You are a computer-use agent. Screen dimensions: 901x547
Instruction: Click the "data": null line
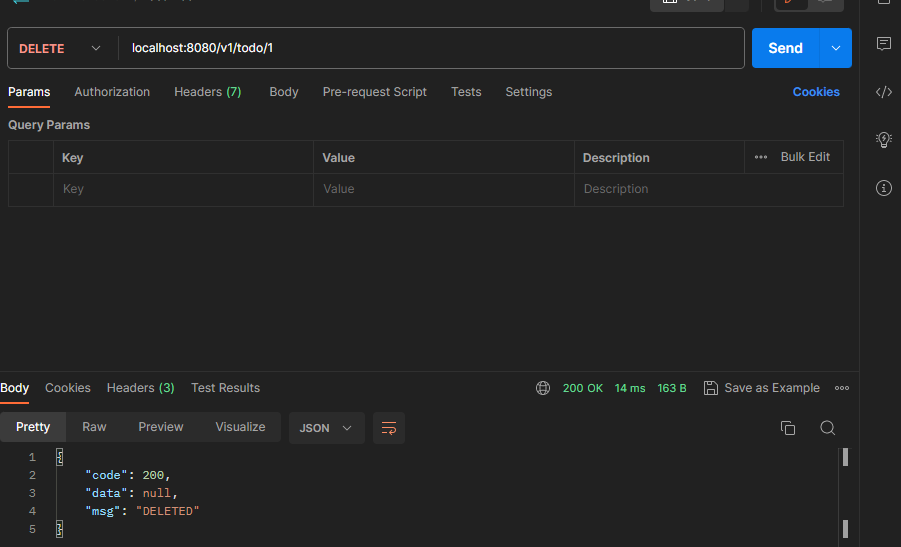point(131,493)
